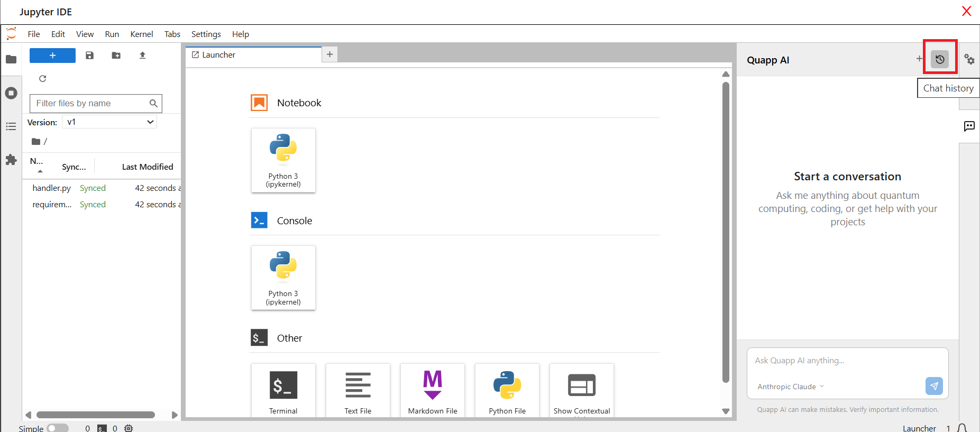Viewport: 980px width, 432px height.
Task: Launch a Python 3 notebook
Action: click(x=283, y=160)
